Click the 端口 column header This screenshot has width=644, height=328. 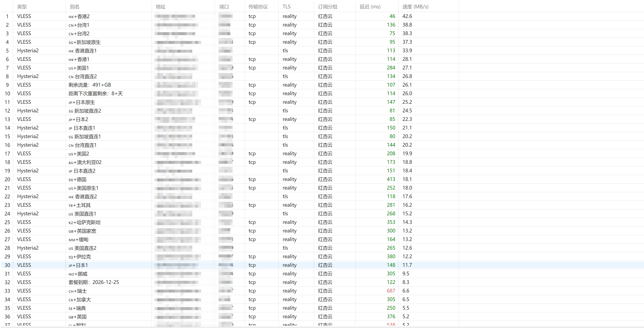pyautogui.click(x=224, y=7)
